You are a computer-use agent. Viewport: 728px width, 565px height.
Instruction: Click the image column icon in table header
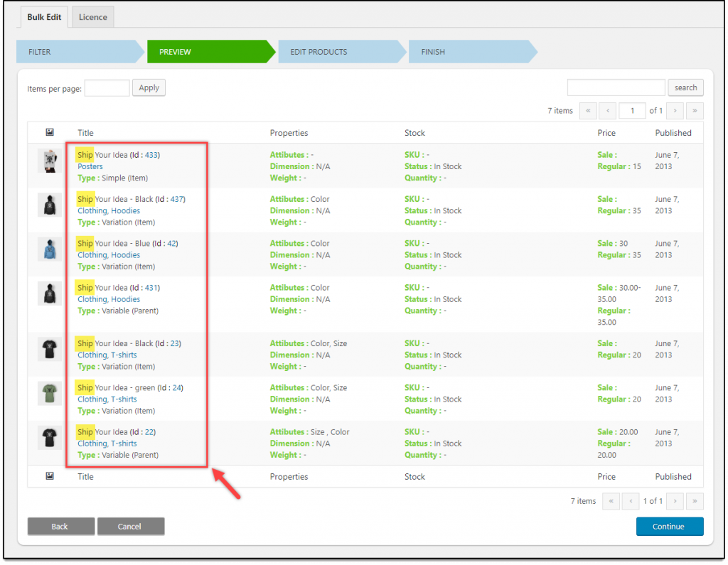[49, 133]
